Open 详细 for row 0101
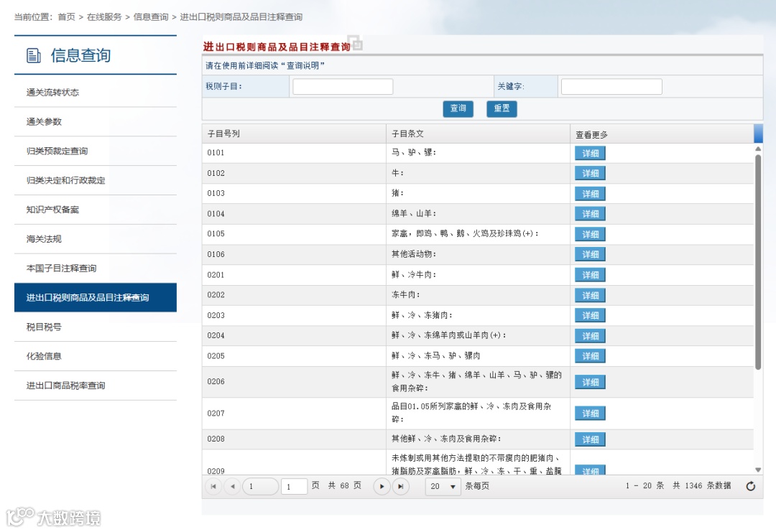The height and width of the screenshot is (532, 776). point(590,153)
